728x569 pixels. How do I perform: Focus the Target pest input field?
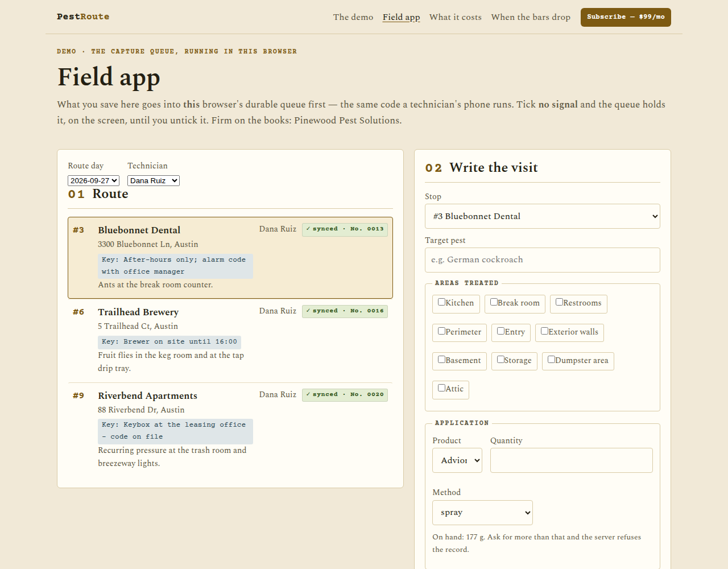[543, 260]
